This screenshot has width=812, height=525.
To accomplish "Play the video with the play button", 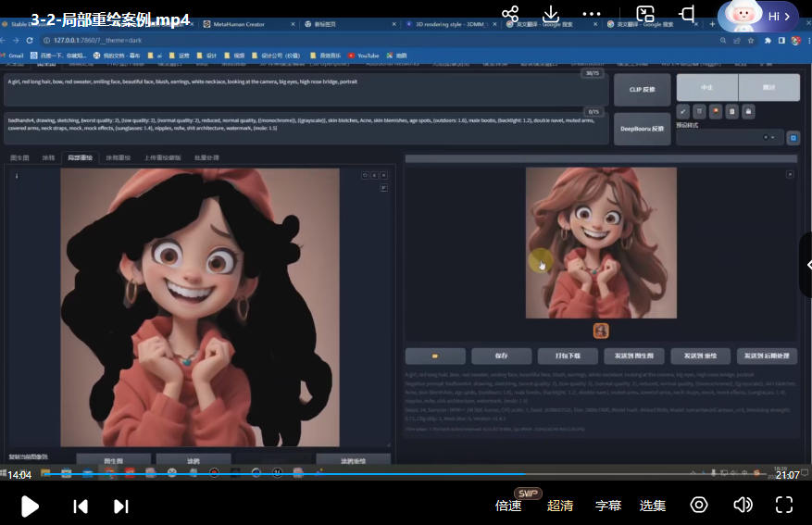I will tap(30, 506).
